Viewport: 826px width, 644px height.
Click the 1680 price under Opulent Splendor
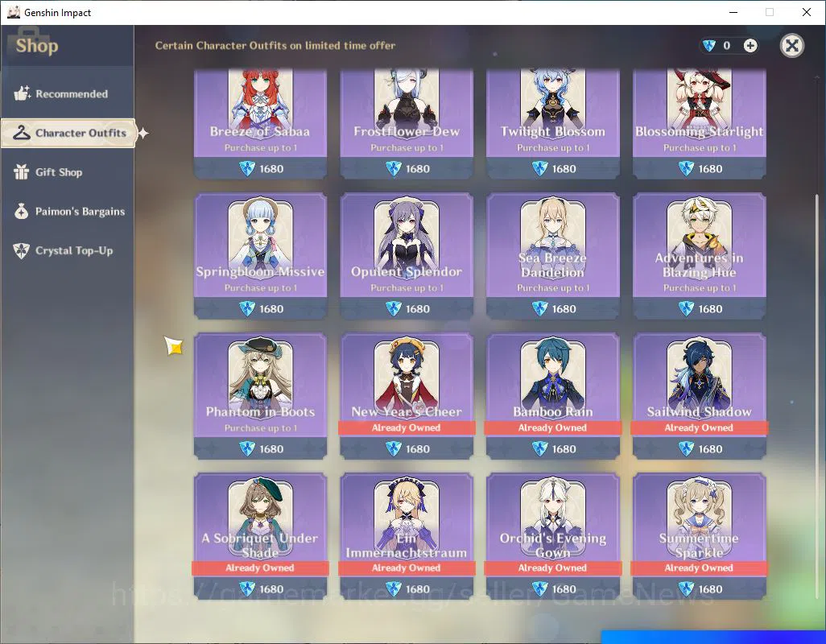click(407, 308)
